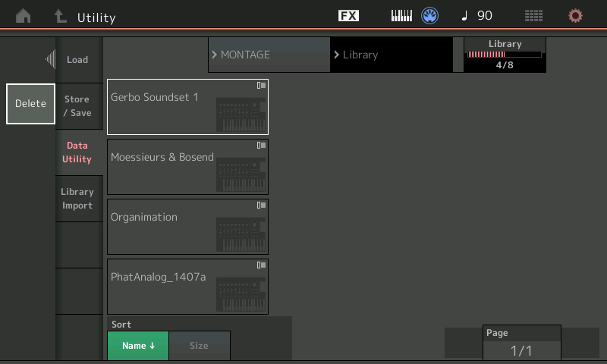Open the keyboard MIDI indicator icon
The width and height of the screenshot is (607, 364).
point(401,16)
